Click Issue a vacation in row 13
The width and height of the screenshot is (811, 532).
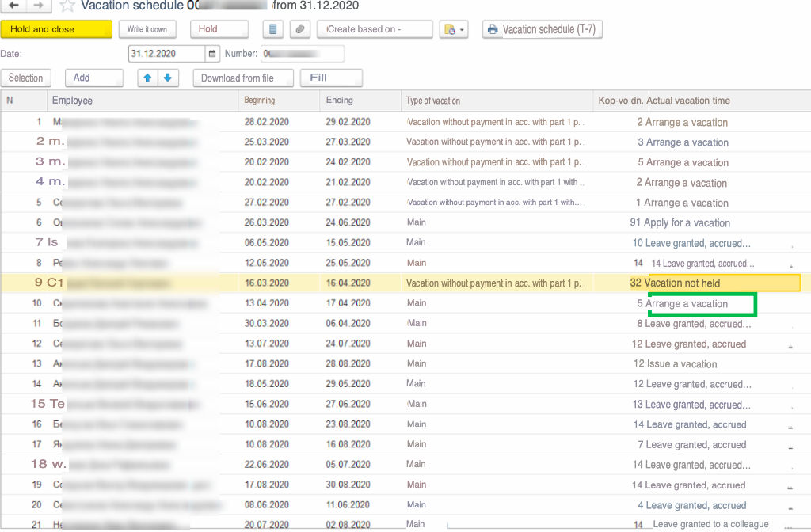(x=682, y=364)
